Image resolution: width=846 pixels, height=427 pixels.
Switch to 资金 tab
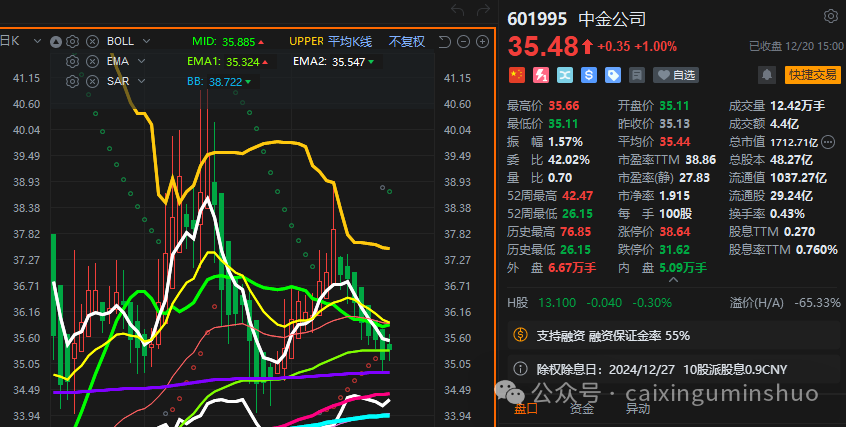click(x=582, y=409)
